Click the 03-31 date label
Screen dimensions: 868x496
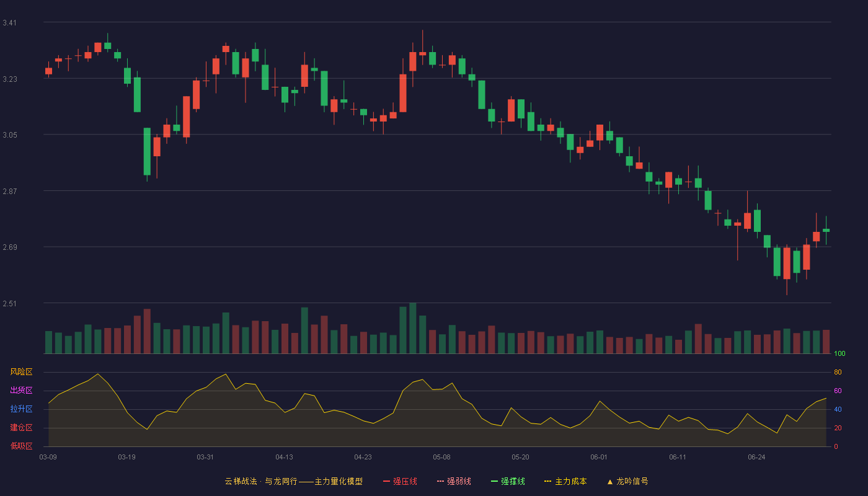pyautogui.click(x=206, y=457)
